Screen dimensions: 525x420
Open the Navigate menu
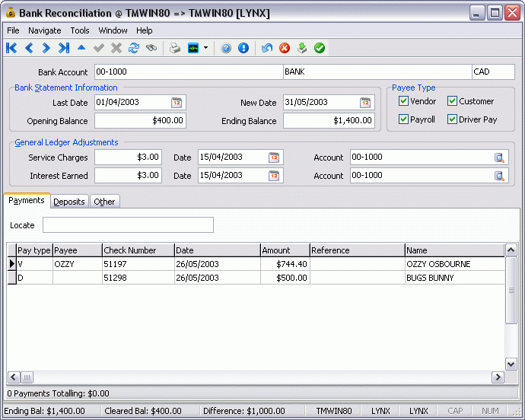coord(45,30)
